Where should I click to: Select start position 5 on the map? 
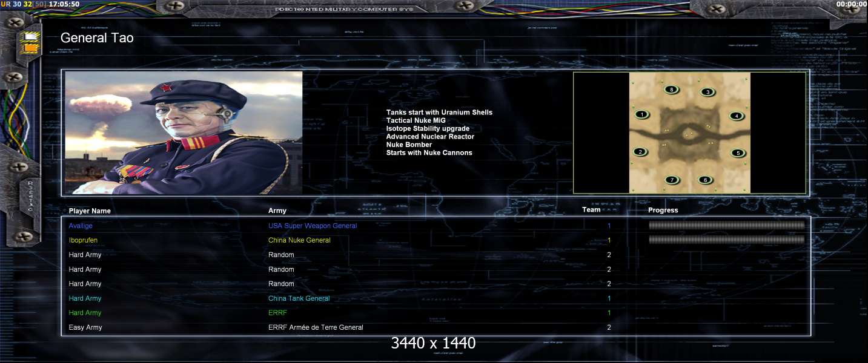pos(738,153)
